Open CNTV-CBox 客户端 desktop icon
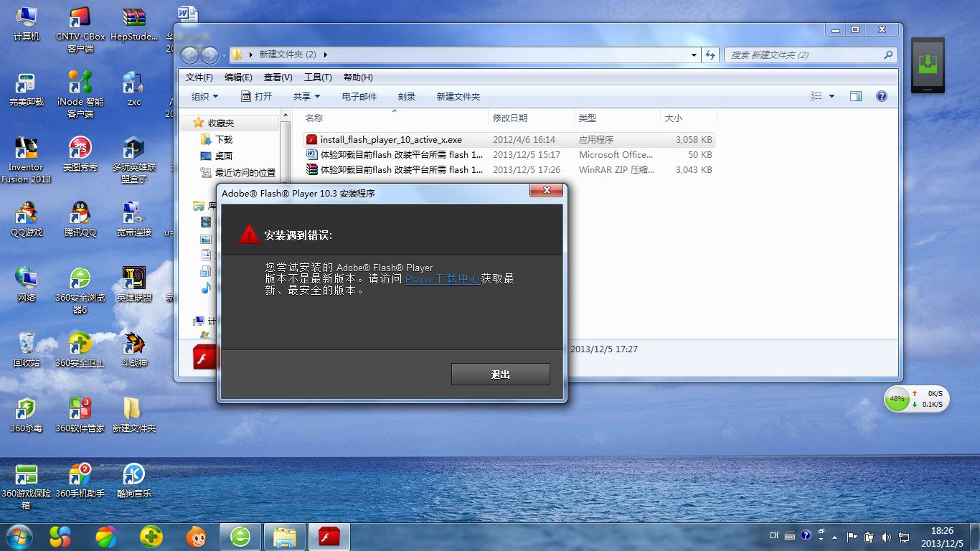The image size is (980, 551). (80, 30)
